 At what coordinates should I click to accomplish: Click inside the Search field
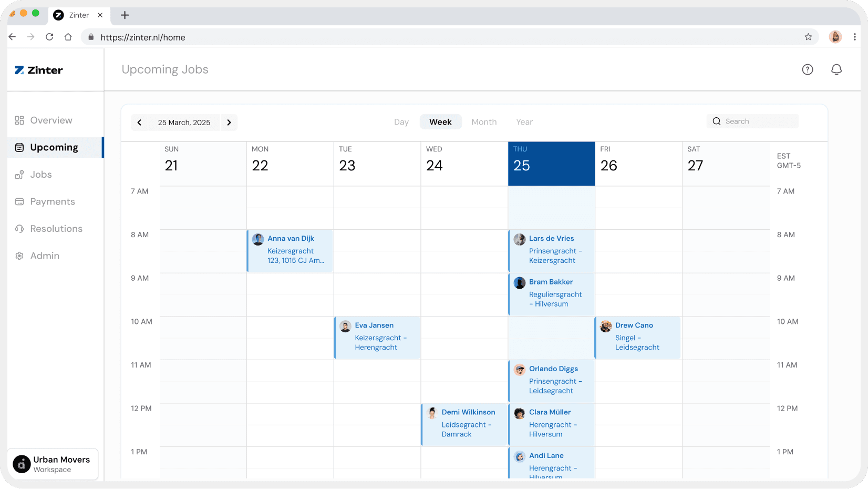tap(752, 121)
